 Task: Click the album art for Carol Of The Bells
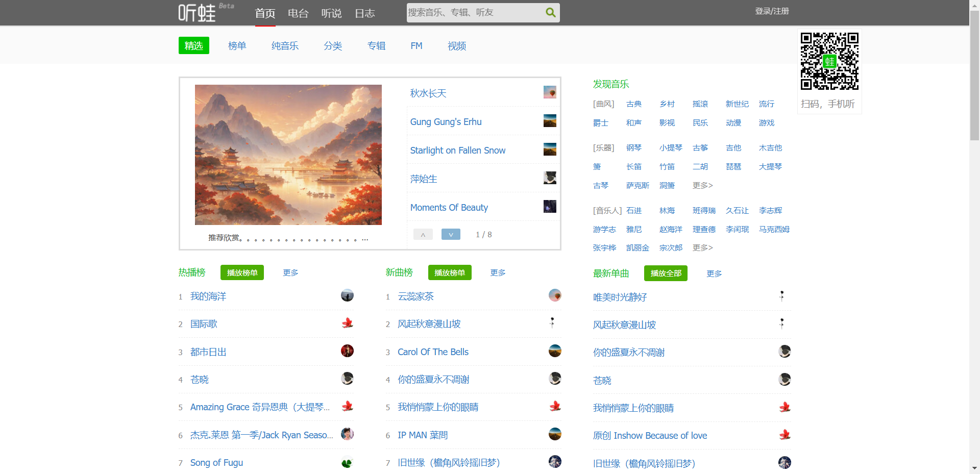555,351
